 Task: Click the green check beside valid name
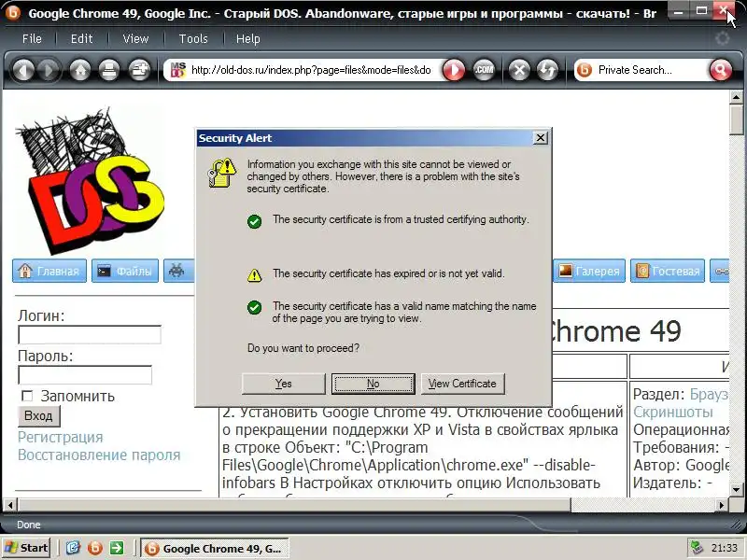click(x=254, y=308)
